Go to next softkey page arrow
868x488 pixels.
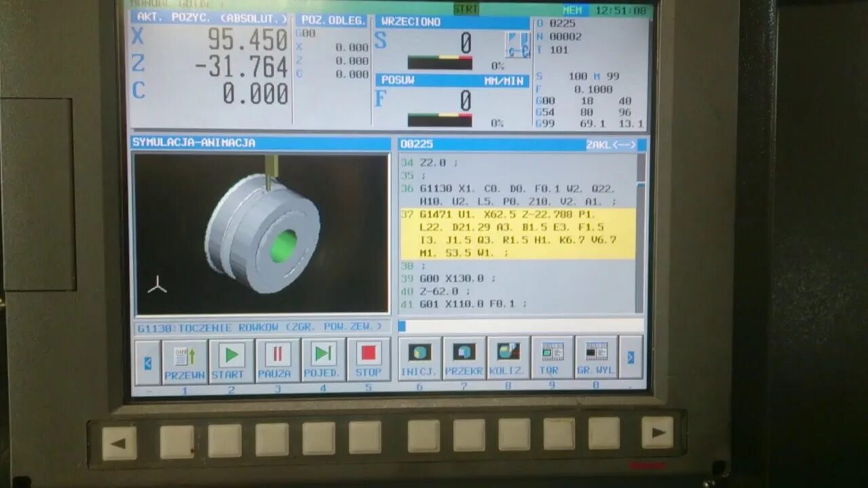[x=631, y=357]
